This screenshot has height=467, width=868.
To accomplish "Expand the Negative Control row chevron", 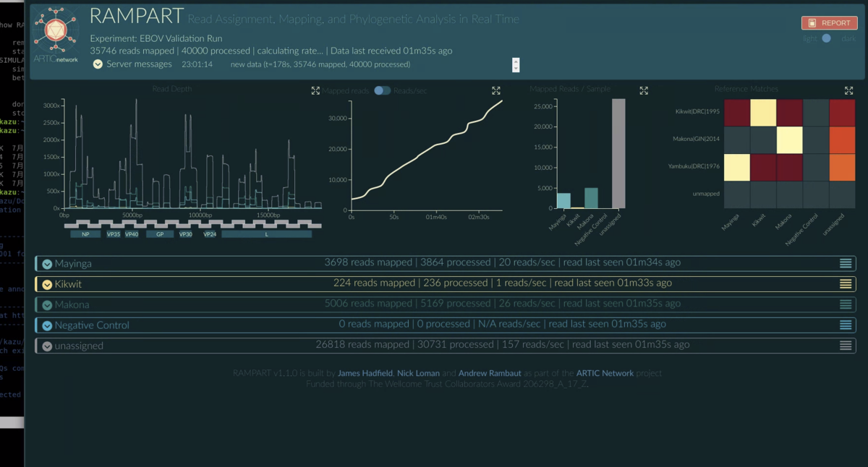I will [x=47, y=325].
